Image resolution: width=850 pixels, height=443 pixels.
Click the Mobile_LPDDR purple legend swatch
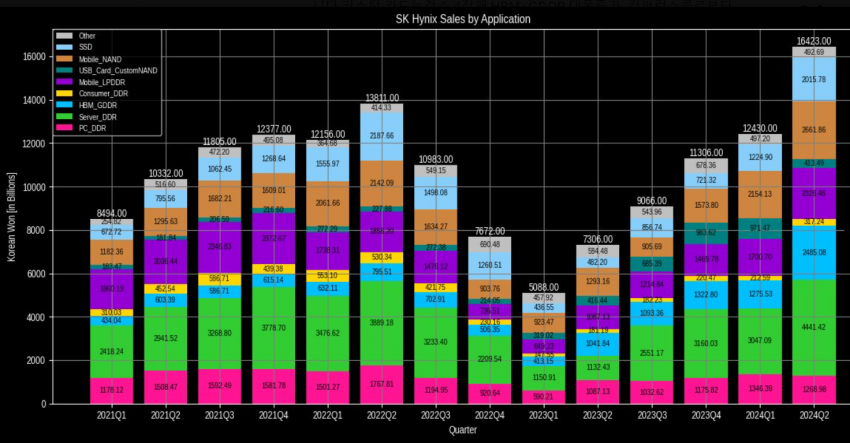point(65,82)
